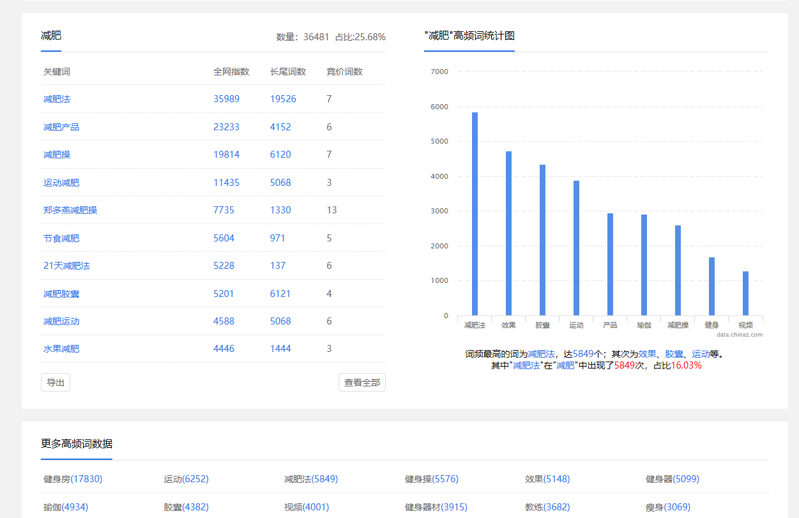Click the 长尾词数 column header
Screen dimensions: 799x518
287,72
